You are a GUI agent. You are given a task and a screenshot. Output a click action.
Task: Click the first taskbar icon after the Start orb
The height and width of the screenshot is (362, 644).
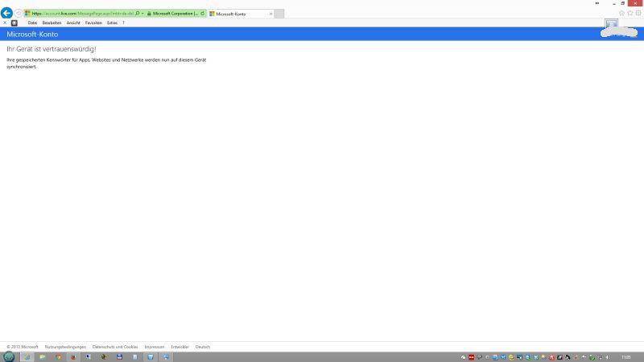tap(27, 356)
